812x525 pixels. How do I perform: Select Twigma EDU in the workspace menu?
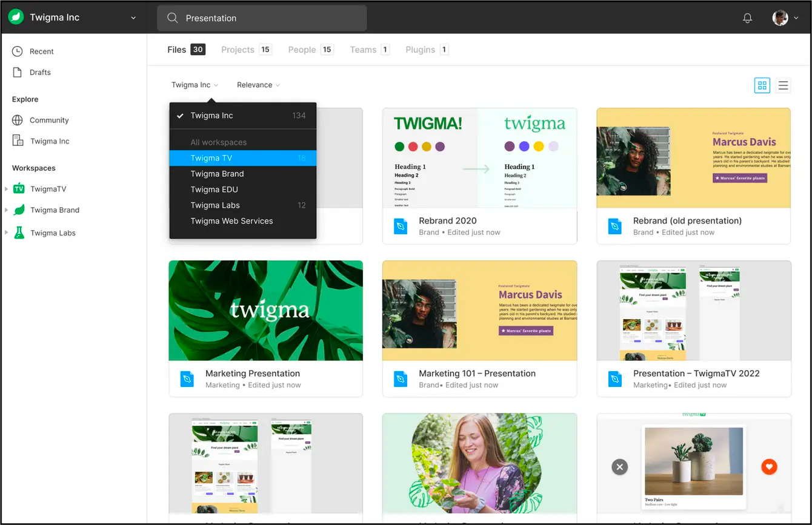point(214,189)
